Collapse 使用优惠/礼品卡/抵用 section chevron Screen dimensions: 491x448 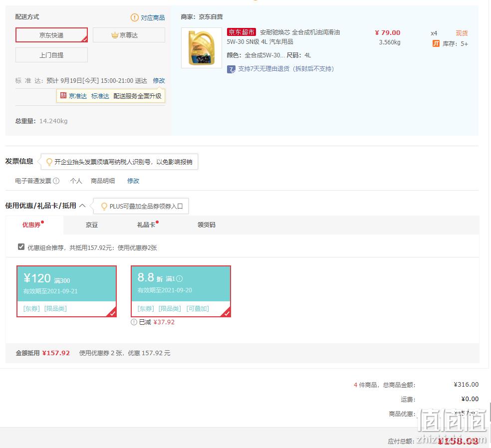pyautogui.click(x=82, y=206)
